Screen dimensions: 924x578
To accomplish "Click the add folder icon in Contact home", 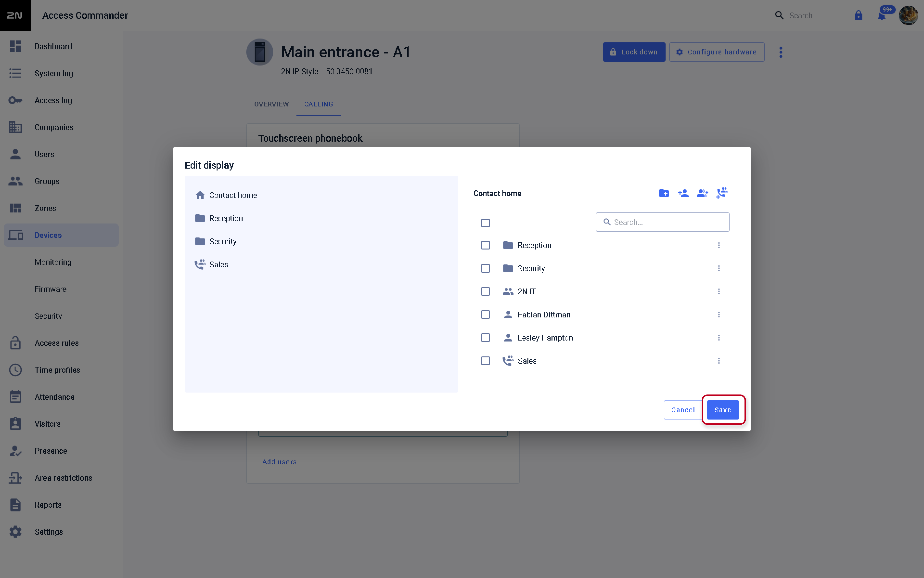I will (x=664, y=193).
